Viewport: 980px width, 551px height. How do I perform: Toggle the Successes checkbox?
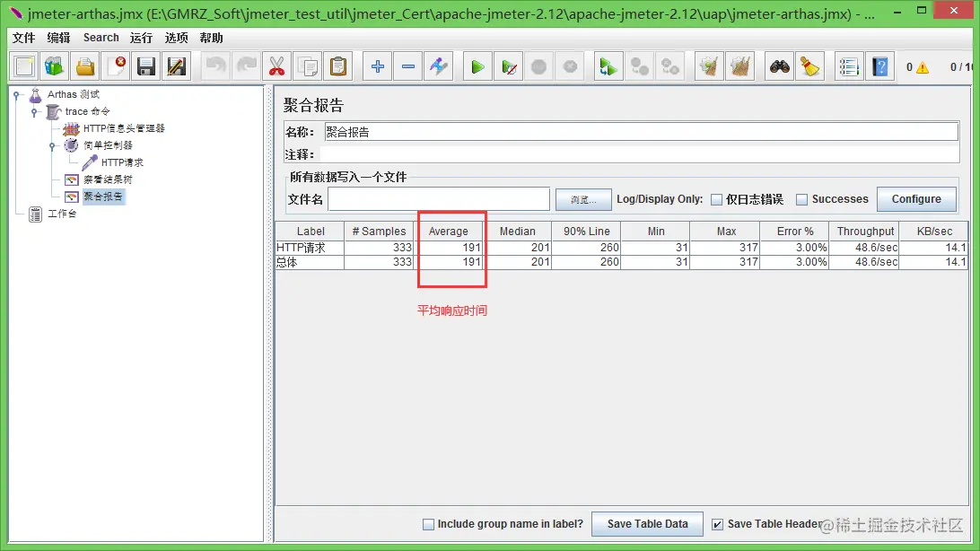tap(802, 199)
